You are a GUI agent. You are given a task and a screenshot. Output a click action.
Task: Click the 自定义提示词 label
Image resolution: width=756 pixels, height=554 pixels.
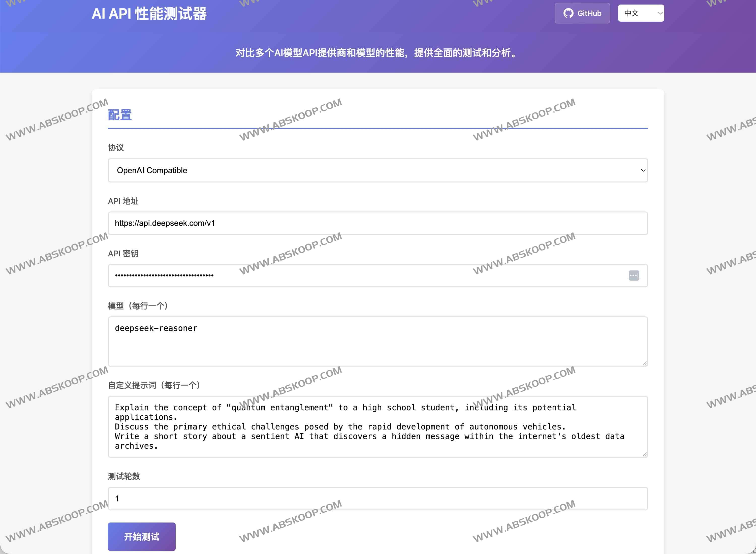[154, 385]
